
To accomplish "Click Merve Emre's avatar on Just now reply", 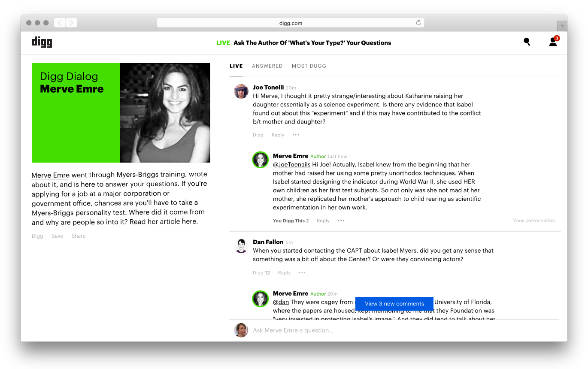I will click(260, 160).
